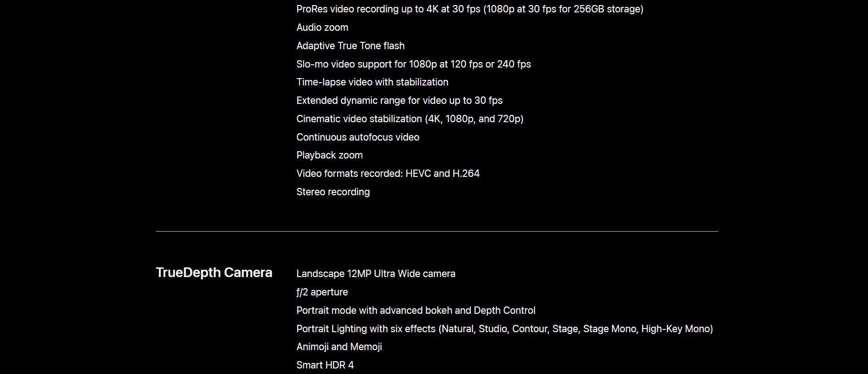Select Landscape 12MP Ultra Wide camera line

[376, 274]
